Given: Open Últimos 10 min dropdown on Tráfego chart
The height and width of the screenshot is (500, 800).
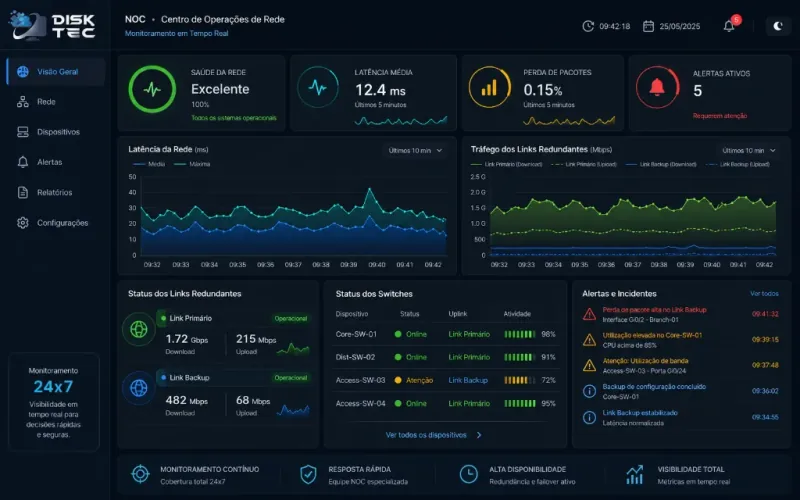Looking at the screenshot, I should pyautogui.click(x=748, y=151).
